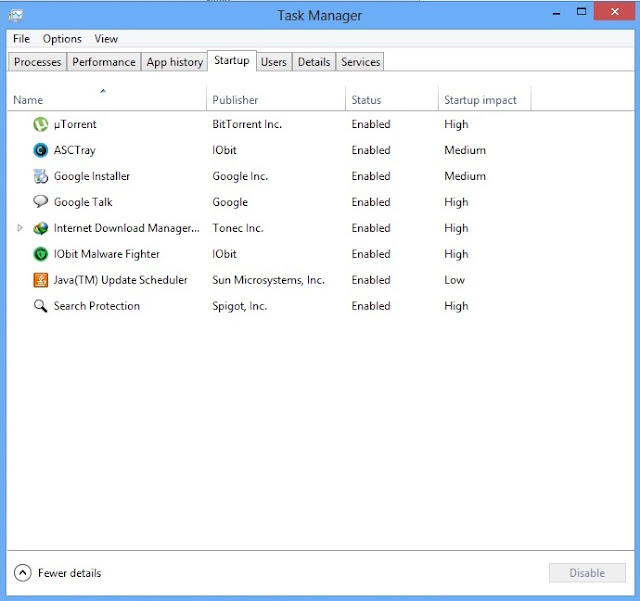Select the Startup tab

point(232,60)
